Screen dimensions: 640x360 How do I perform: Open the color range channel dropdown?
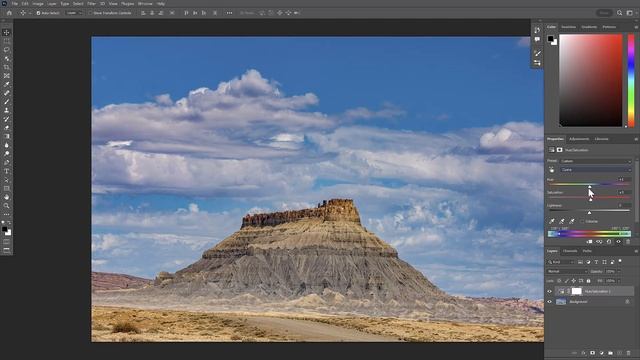pyautogui.click(x=596, y=169)
